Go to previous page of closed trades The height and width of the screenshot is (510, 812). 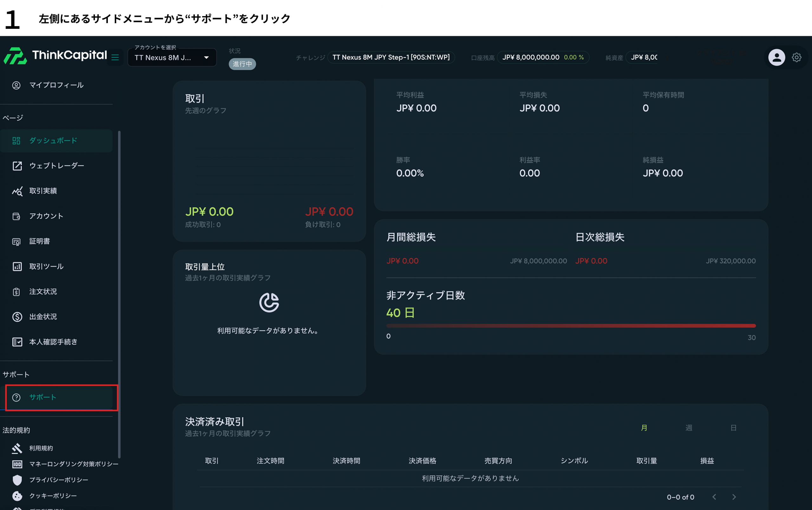[x=714, y=497]
